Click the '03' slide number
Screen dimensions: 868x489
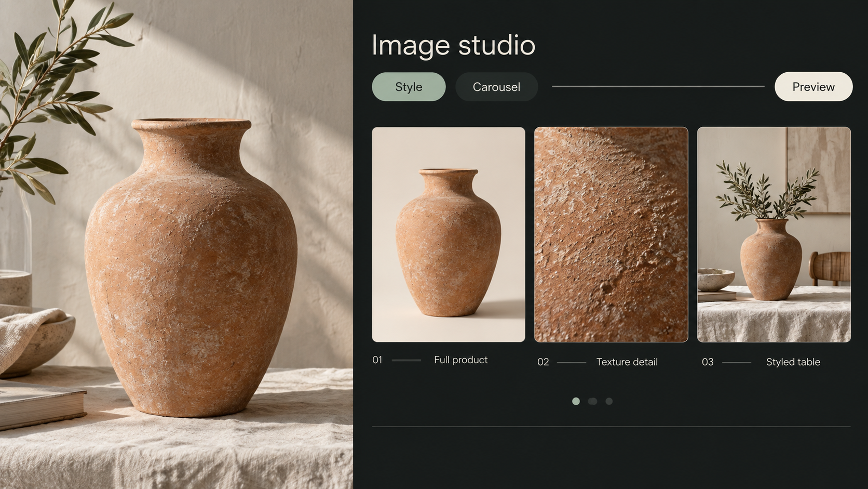pos(708,362)
